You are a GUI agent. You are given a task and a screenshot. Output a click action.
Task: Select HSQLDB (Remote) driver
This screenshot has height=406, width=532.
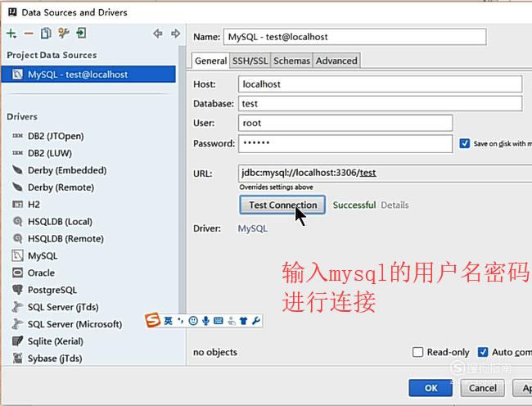pos(65,238)
